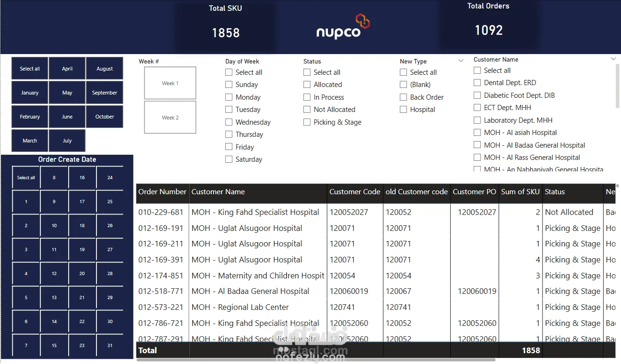Image resolution: width=621 pixels, height=364 pixels.
Task: Click order number 012-518-771
Action: 161,291
